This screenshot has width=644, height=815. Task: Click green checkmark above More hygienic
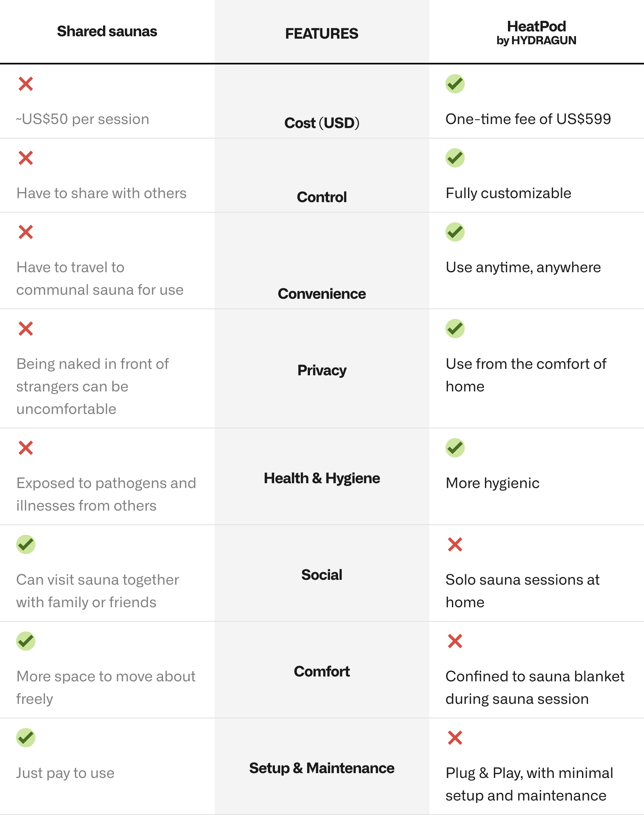[x=455, y=448]
